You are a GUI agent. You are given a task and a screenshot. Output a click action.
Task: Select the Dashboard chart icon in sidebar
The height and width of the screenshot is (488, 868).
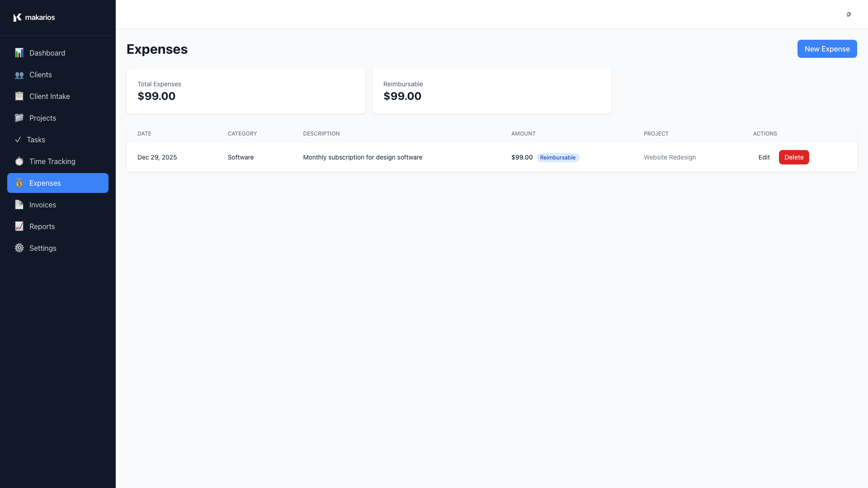click(x=19, y=53)
